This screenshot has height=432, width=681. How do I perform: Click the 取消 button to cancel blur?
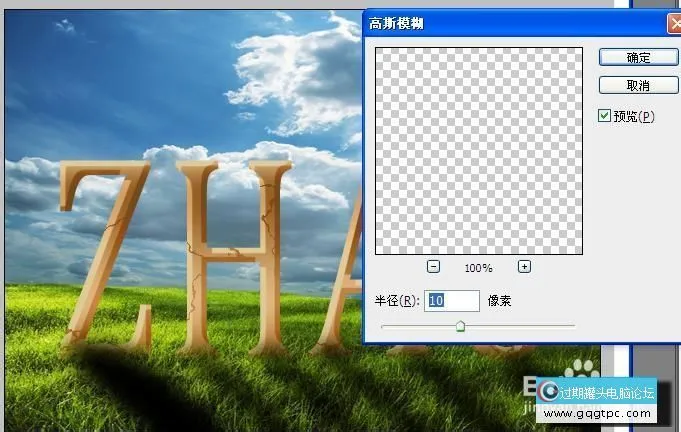point(638,85)
